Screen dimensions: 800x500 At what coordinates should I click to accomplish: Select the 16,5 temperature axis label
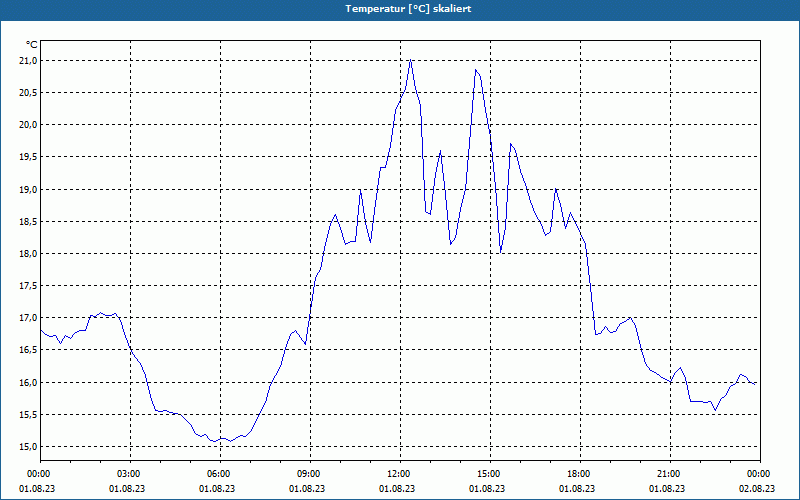[28, 350]
